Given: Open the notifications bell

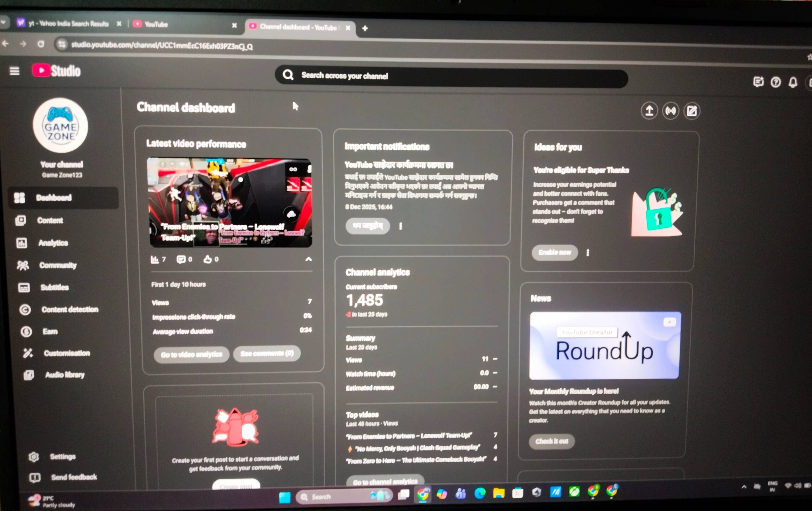Looking at the screenshot, I should click(792, 82).
